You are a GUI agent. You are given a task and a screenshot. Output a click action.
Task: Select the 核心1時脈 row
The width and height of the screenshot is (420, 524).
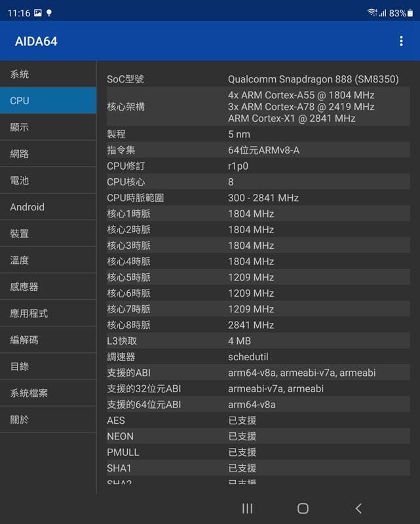pyautogui.click(x=258, y=214)
